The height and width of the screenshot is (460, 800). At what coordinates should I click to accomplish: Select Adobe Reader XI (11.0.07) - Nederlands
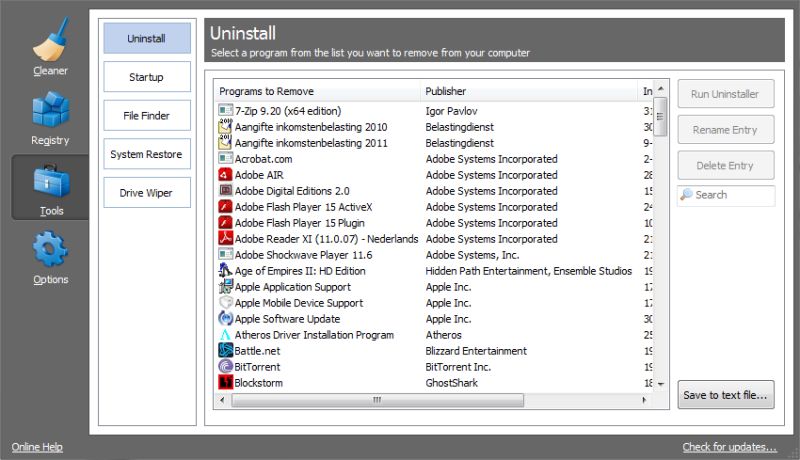[x=326, y=239]
